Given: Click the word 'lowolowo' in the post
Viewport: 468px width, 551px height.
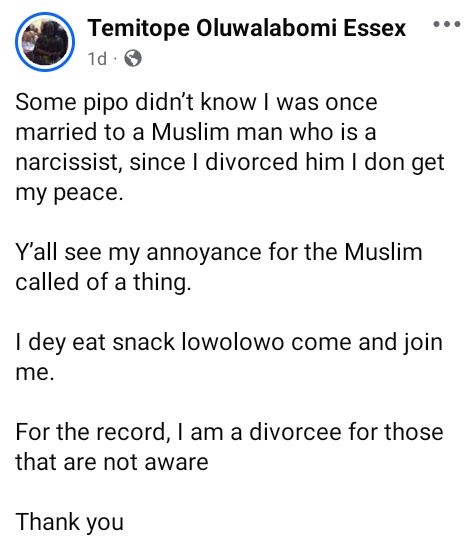Looking at the screenshot, I should pos(232,342).
